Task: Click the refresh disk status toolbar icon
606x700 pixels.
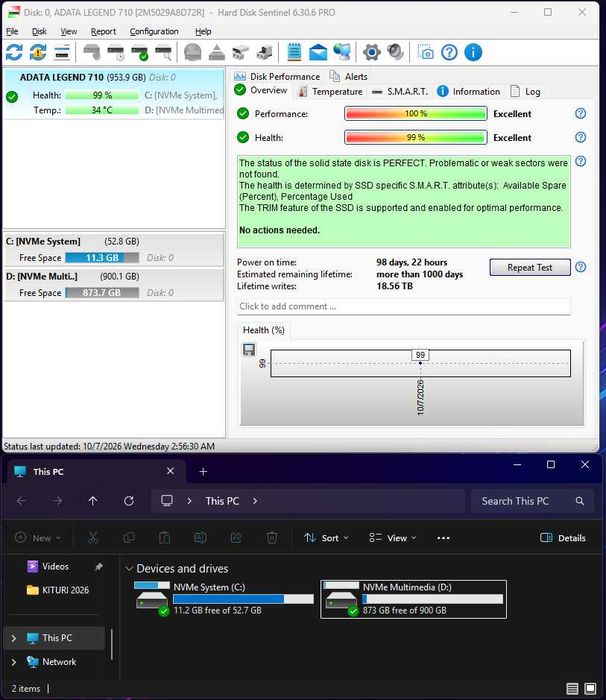Action: (14, 52)
